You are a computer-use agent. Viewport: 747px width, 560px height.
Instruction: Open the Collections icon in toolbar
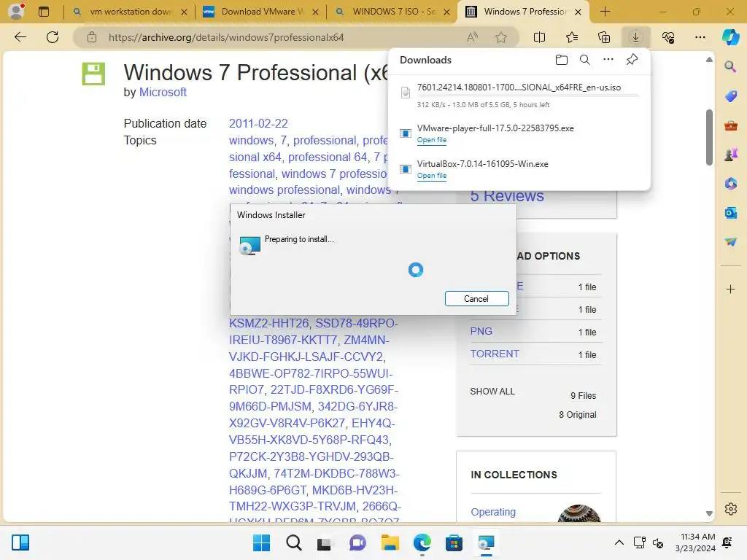pos(603,37)
